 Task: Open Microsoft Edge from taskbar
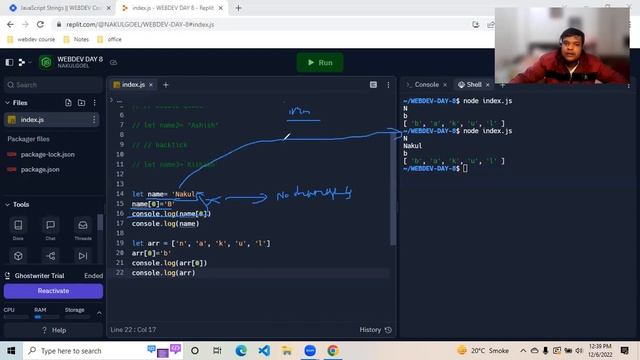tap(241, 351)
